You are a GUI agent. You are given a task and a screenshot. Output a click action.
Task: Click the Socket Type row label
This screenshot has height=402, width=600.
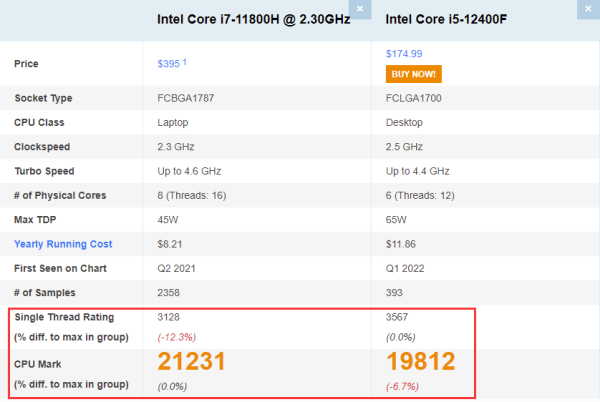click(43, 98)
